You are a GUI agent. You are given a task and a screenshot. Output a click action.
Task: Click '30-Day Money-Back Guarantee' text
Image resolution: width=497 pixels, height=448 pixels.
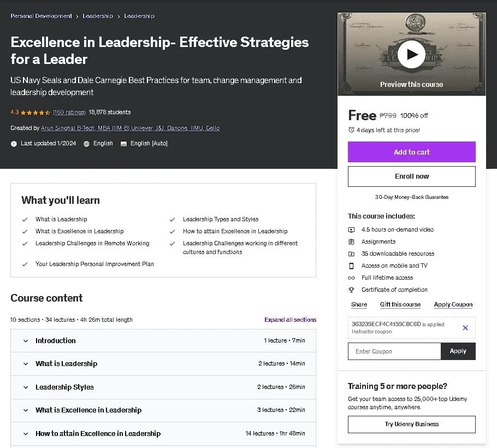(411, 197)
